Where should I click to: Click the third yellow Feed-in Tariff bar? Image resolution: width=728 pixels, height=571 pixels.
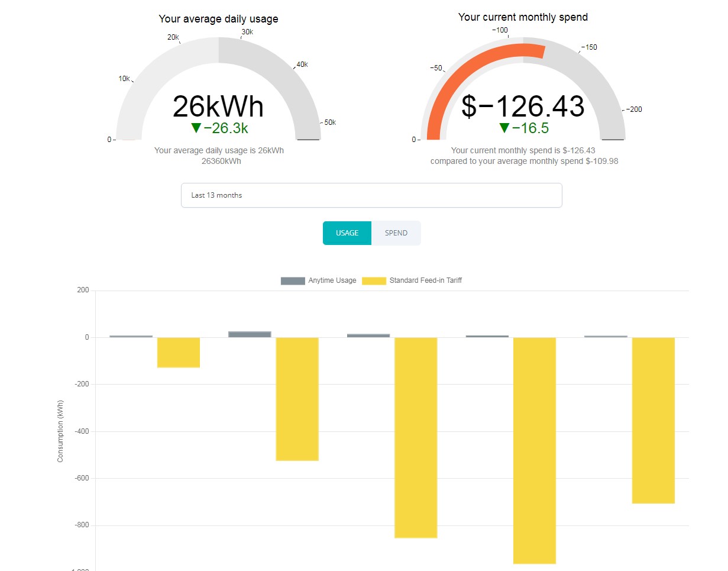[416, 437]
